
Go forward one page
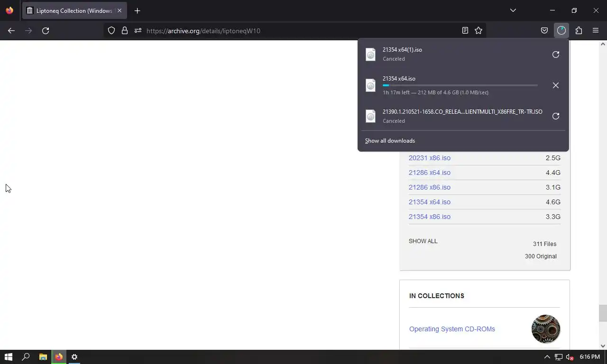click(28, 30)
